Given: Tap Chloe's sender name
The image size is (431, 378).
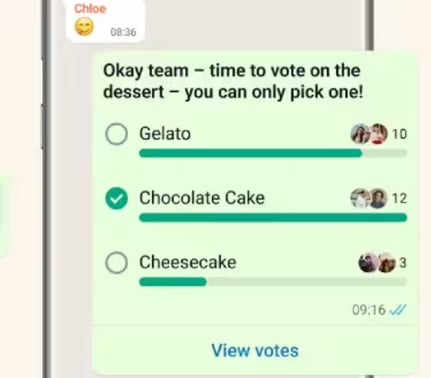Looking at the screenshot, I should pos(90,8).
